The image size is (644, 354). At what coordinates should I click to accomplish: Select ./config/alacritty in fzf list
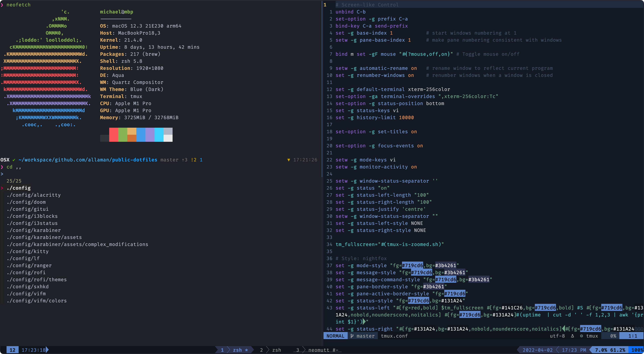coord(34,195)
